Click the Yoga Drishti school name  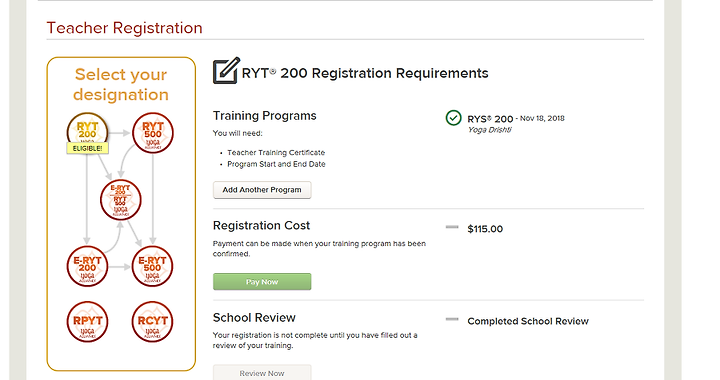[x=489, y=130]
